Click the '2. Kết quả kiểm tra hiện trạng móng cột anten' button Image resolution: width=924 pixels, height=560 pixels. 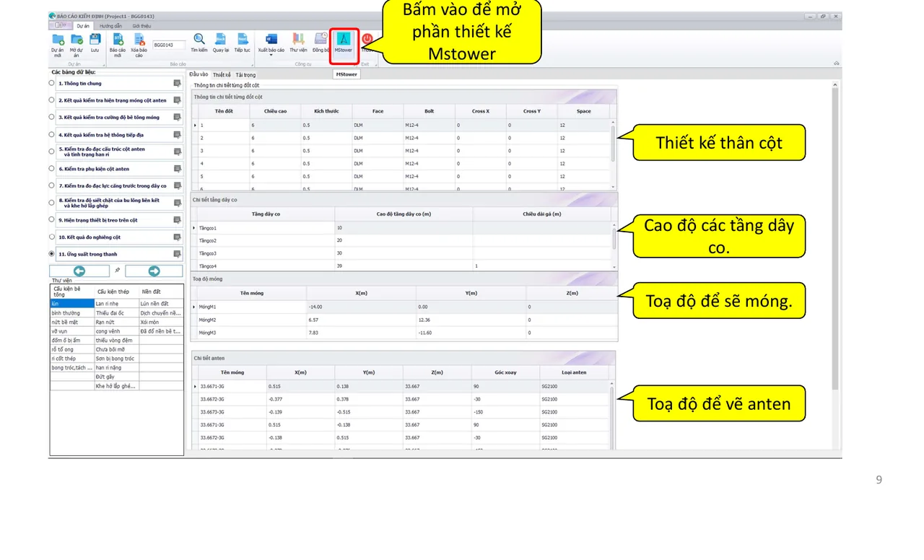click(x=120, y=100)
